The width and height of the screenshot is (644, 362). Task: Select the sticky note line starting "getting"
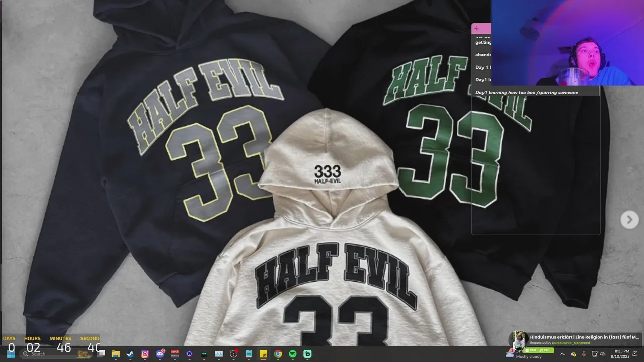click(483, 42)
